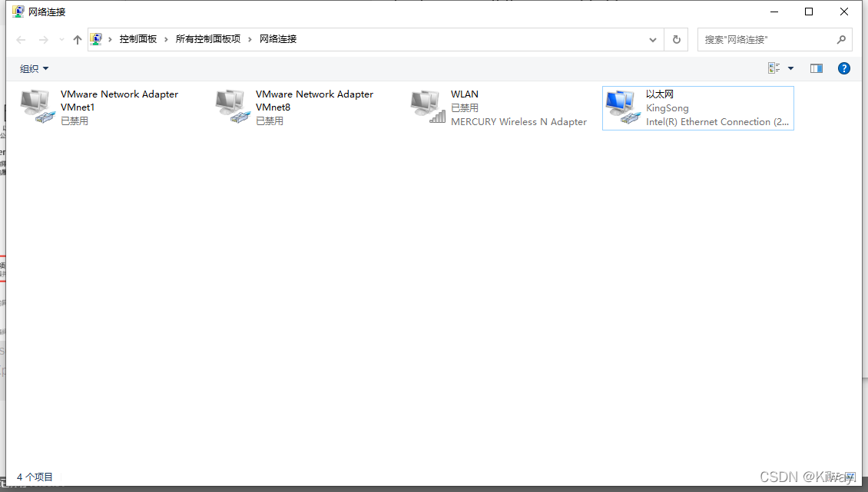This screenshot has height=492, width=868.
Task: Click the Back navigation arrow
Action: 21,40
